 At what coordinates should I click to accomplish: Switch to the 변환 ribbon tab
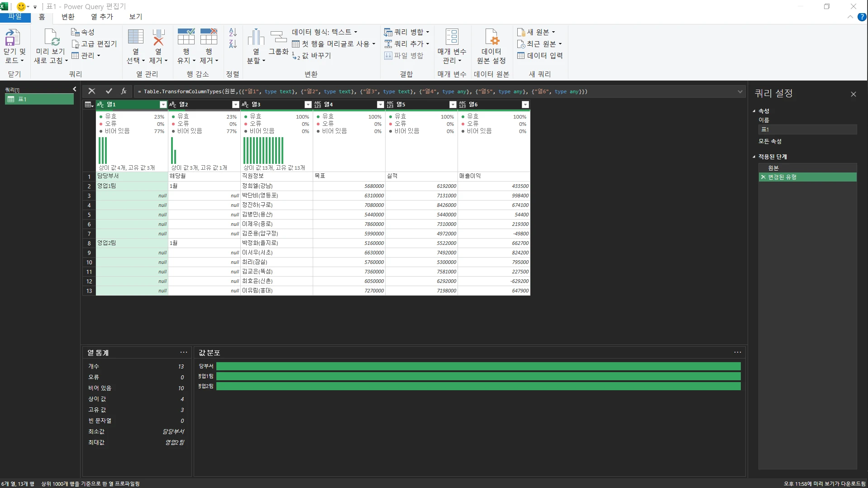(68, 17)
